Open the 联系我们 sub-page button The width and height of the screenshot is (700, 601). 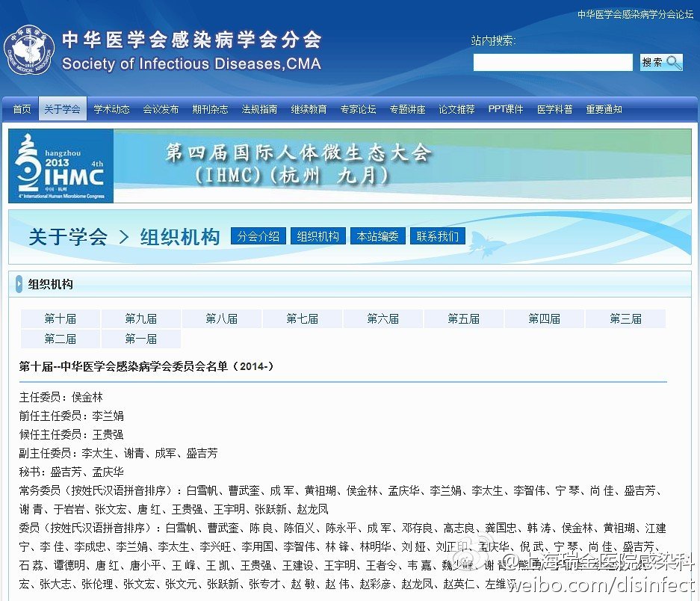438,236
